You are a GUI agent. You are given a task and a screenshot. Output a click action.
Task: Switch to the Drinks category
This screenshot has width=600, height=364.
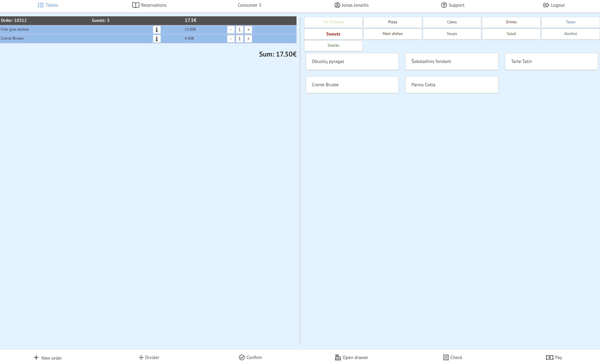[x=511, y=22]
